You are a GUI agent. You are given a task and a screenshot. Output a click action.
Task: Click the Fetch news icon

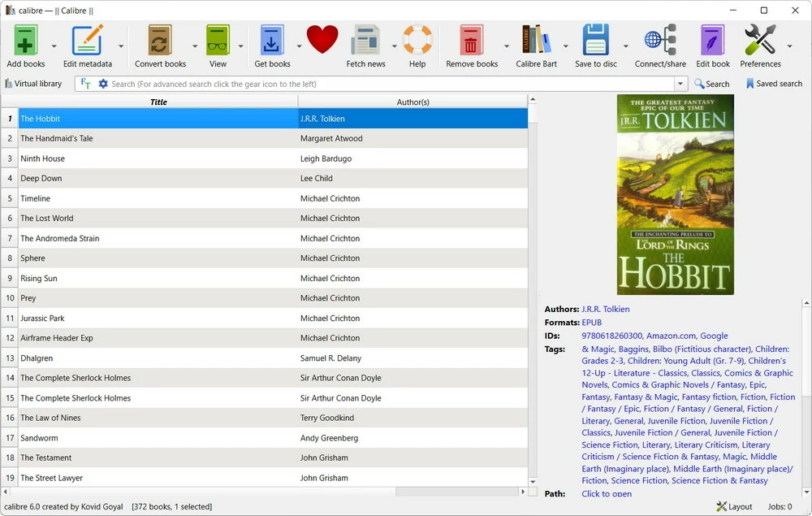365,41
